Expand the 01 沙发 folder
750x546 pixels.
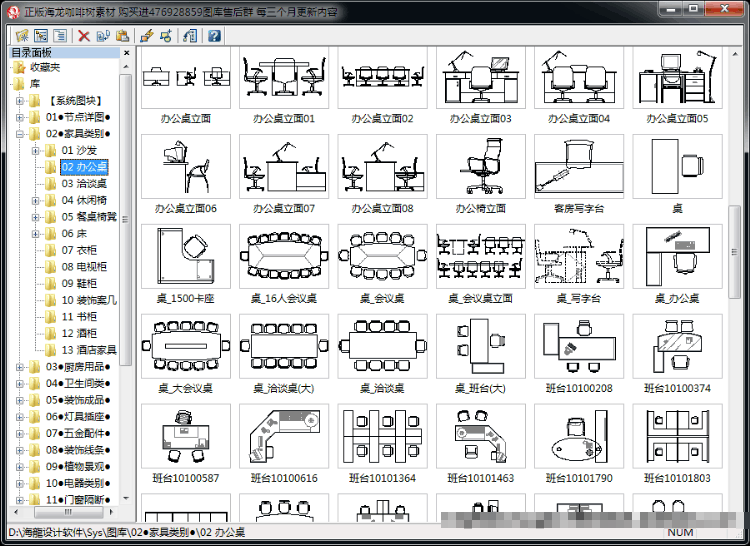[35, 151]
